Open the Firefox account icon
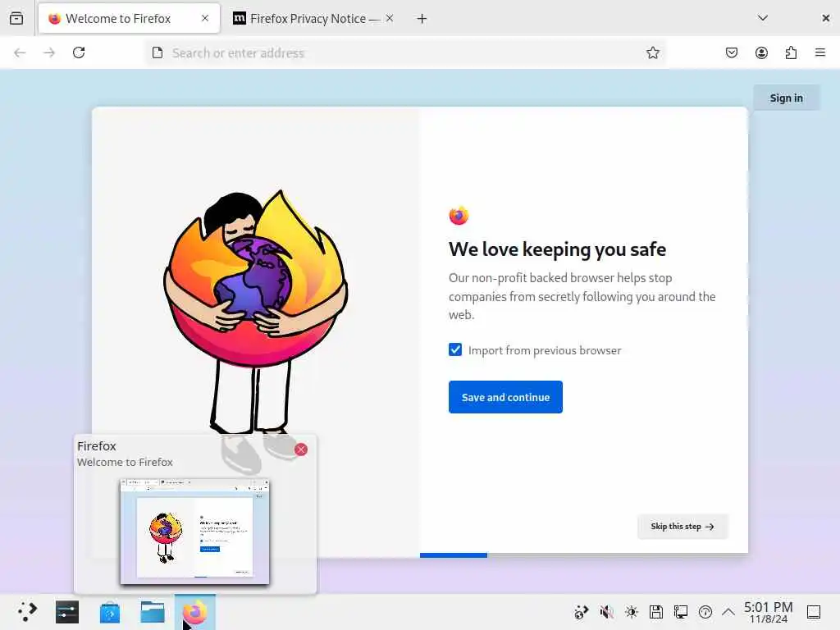Screen dimensions: 840x630 click(761, 52)
